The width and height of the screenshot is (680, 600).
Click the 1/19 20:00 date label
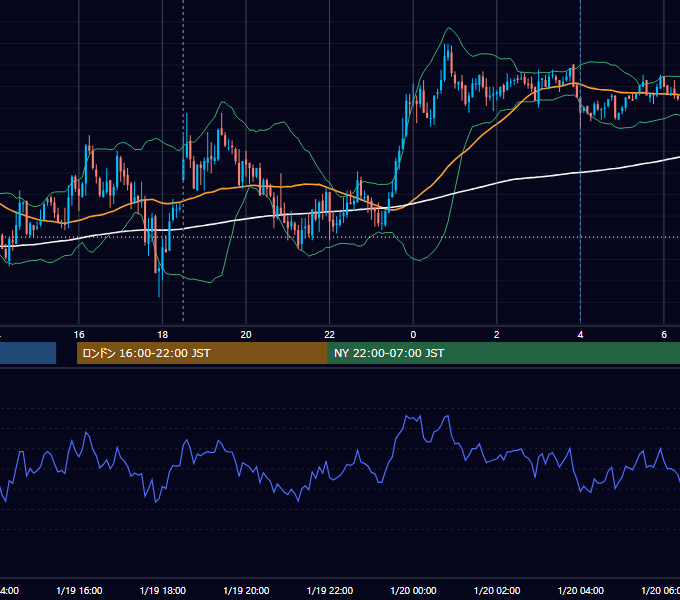pyautogui.click(x=246, y=590)
